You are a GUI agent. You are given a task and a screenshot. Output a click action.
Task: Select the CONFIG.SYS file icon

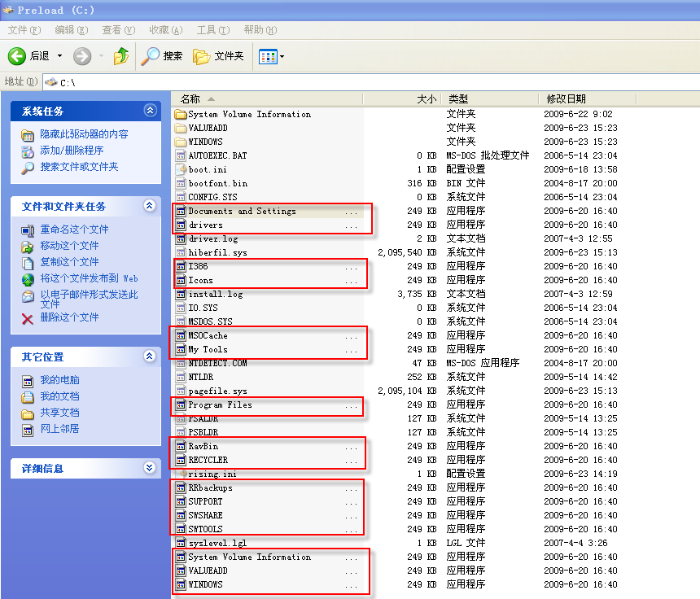tap(181, 197)
